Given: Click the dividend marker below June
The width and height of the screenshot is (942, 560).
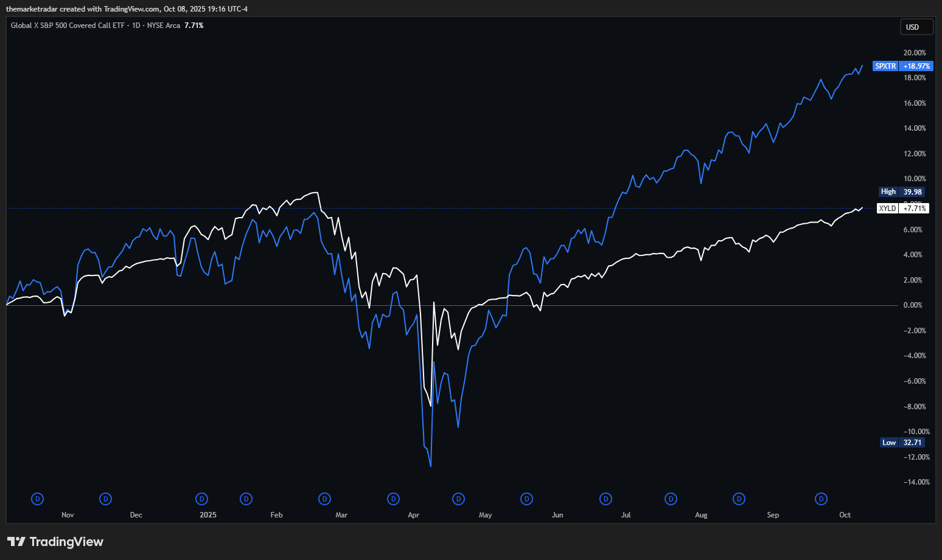Looking at the screenshot, I should tap(526, 499).
